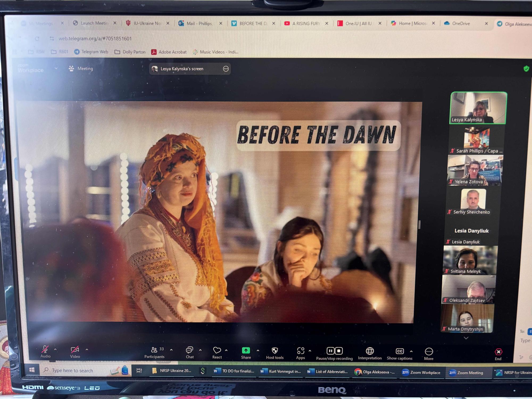The width and height of the screenshot is (532, 399).
Task: Expand video options arrow next to Video
Action: point(87,350)
